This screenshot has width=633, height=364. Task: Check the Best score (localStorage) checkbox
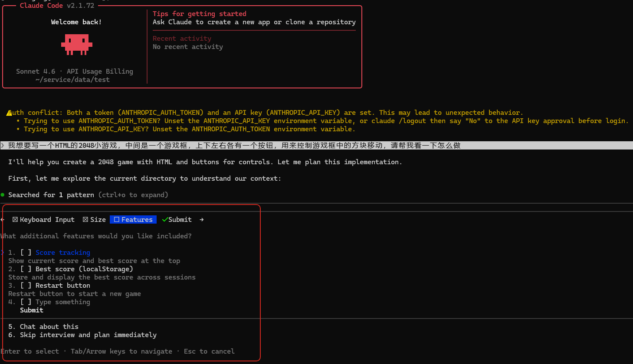click(26, 269)
